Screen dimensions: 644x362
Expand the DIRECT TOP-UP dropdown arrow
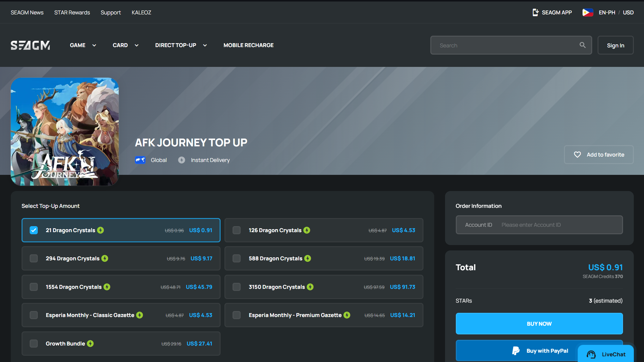point(205,45)
